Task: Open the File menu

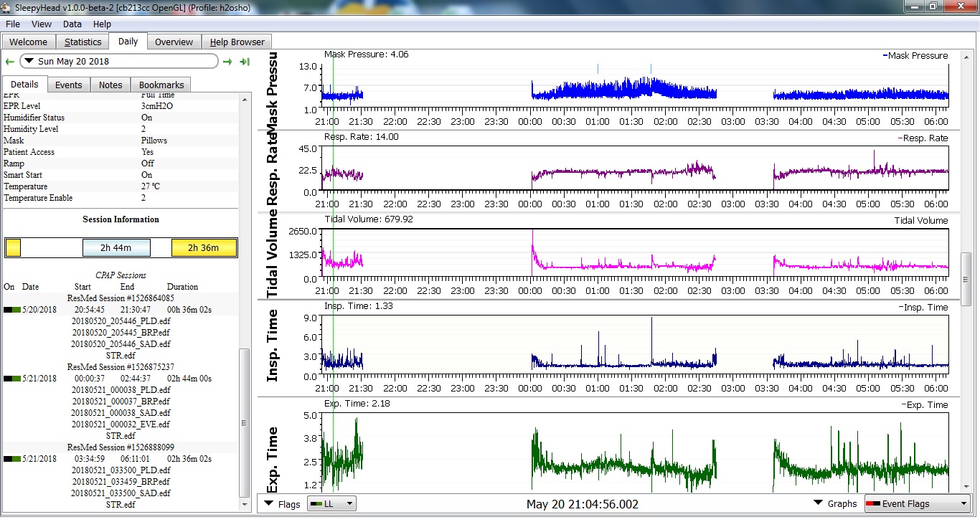Action: point(13,24)
